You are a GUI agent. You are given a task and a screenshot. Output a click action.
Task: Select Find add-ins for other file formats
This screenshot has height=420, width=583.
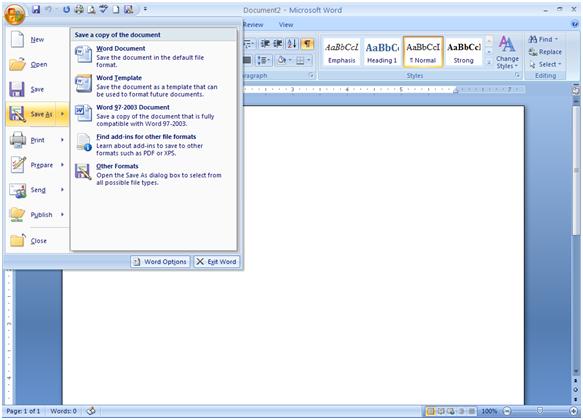tap(154, 144)
